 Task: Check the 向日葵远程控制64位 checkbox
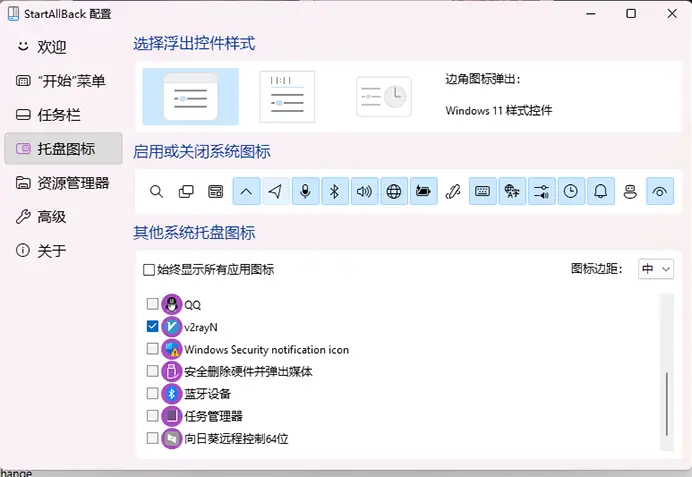[152, 438]
